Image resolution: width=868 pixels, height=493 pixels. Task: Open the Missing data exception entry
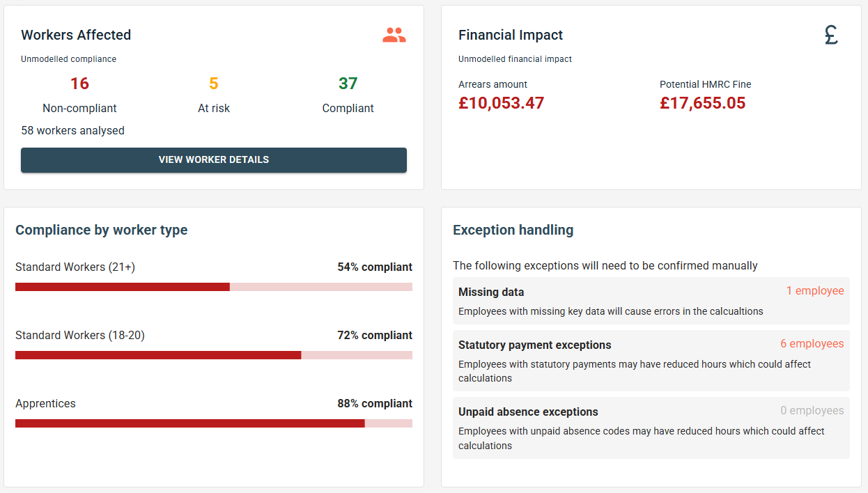click(651, 299)
